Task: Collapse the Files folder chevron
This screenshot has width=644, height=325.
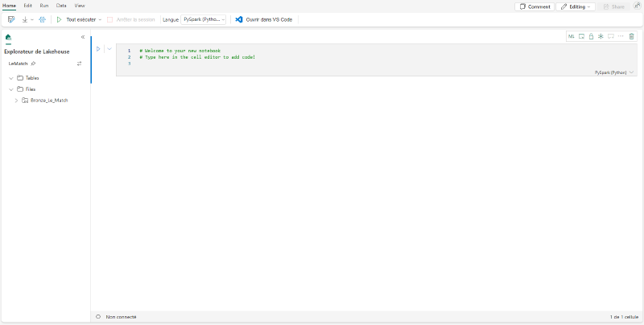Action: 11,89
